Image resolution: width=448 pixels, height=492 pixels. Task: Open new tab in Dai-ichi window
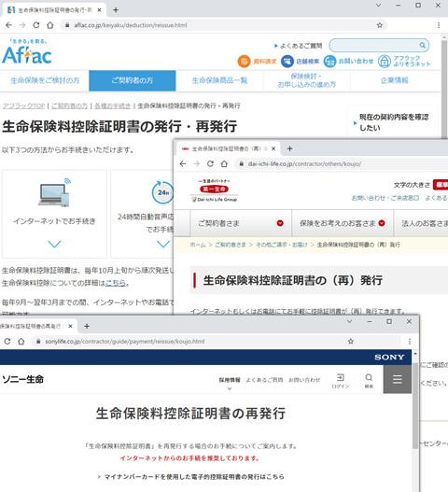point(290,148)
